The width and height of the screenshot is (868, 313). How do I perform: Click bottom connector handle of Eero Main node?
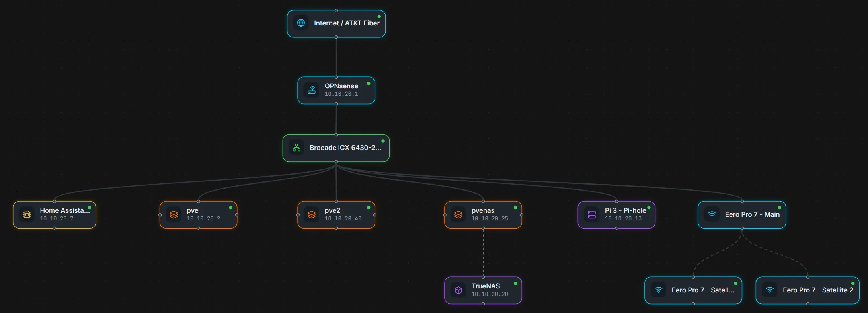[742, 228]
